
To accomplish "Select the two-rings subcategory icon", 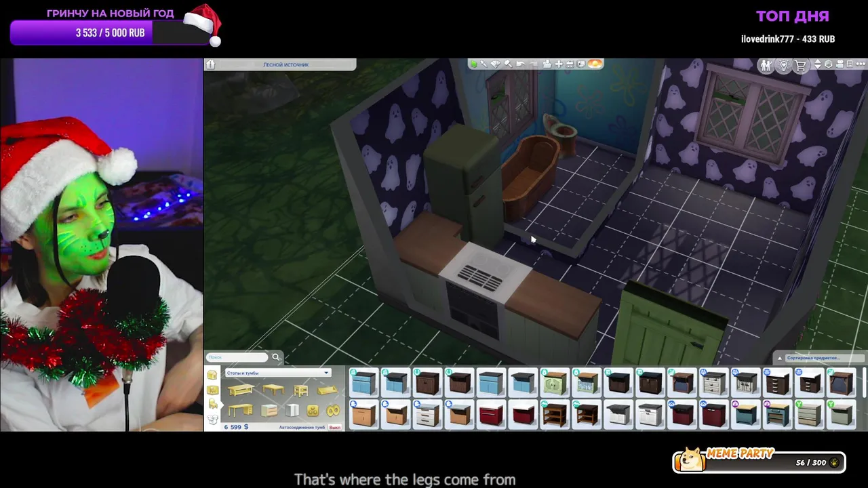I will point(333,410).
